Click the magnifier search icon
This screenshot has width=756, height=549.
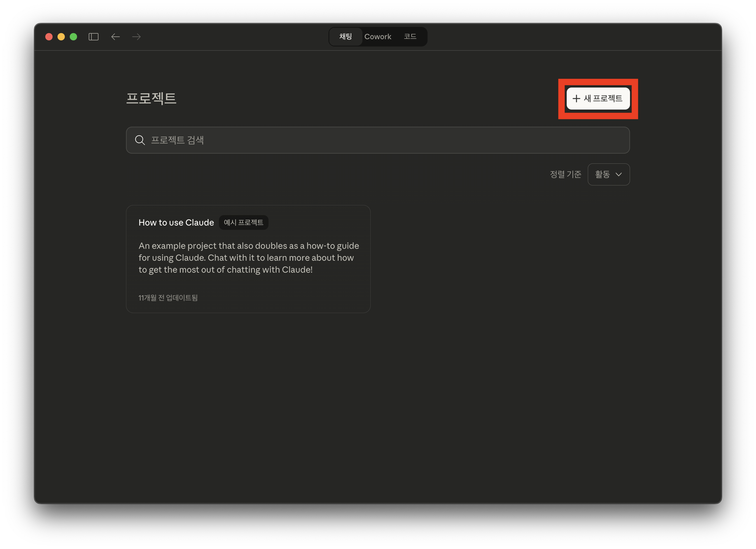click(x=140, y=140)
